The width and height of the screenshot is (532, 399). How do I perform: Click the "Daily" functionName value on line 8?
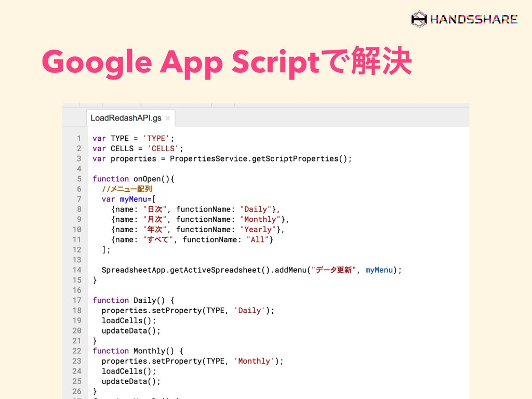pos(256,209)
